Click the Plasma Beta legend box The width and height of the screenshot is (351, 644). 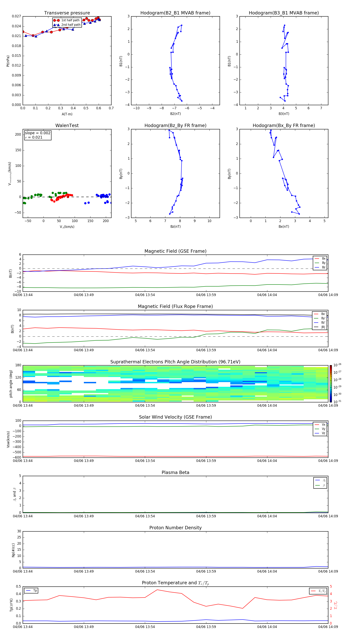(320, 483)
